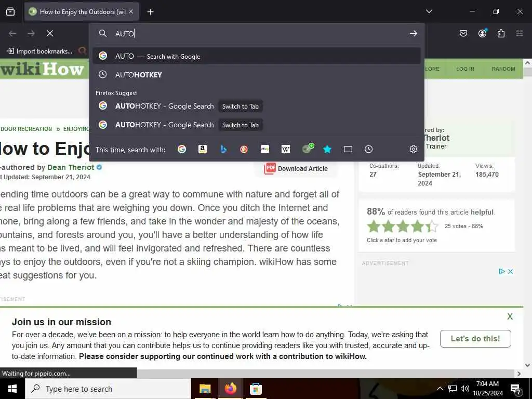This screenshot has width=532, height=399.
Task: Search this time with eBay icon
Action: pos(265,149)
